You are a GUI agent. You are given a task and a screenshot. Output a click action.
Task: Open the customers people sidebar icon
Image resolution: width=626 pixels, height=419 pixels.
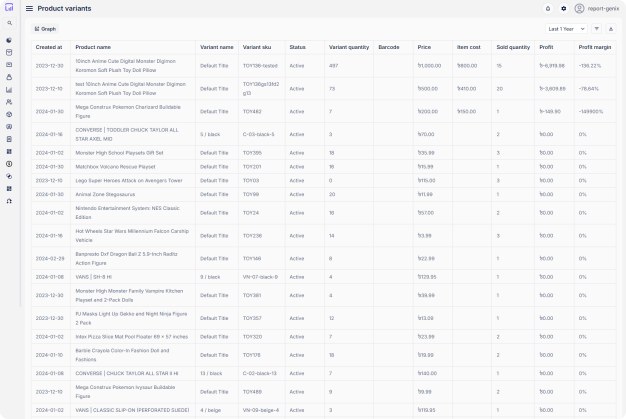pos(9,102)
